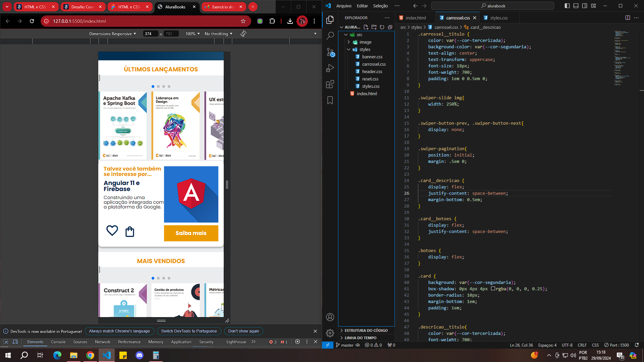Click rgba color swatch on line 41
Viewport: 644px width, 362px height.
[493, 289]
